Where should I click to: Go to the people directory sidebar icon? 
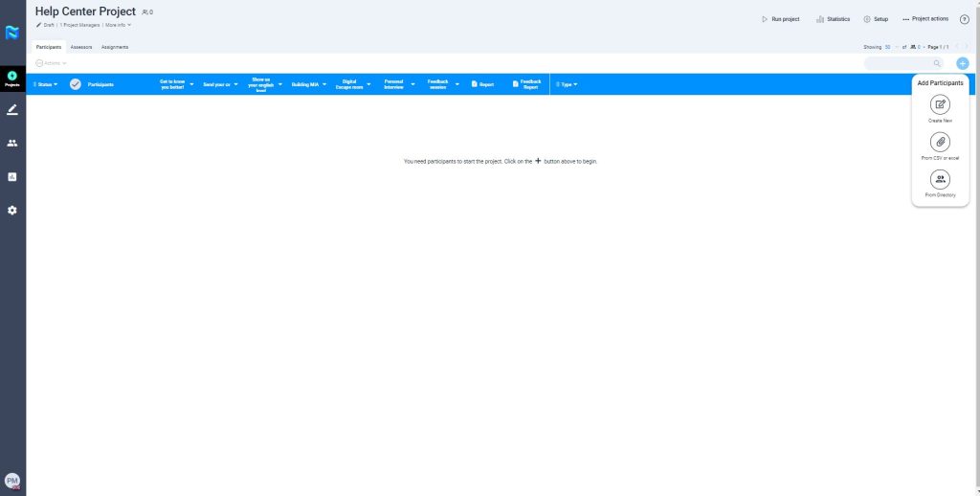(12, 143)
